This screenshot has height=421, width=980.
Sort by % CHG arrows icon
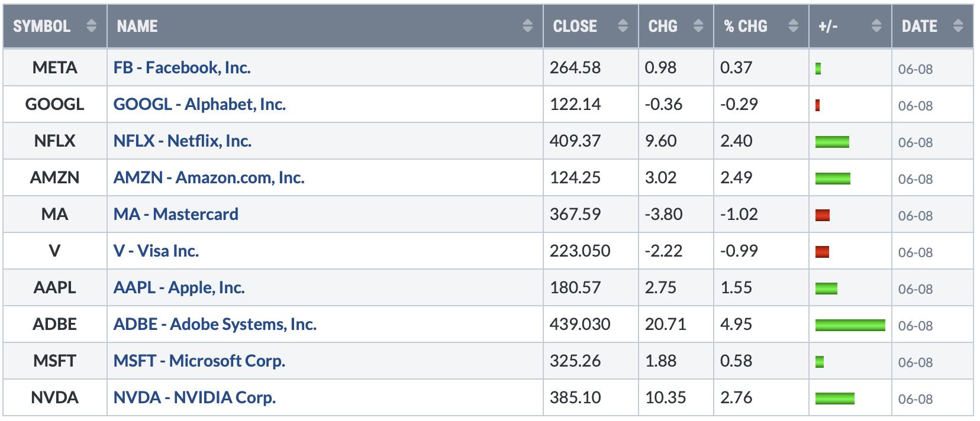point(794,26)
